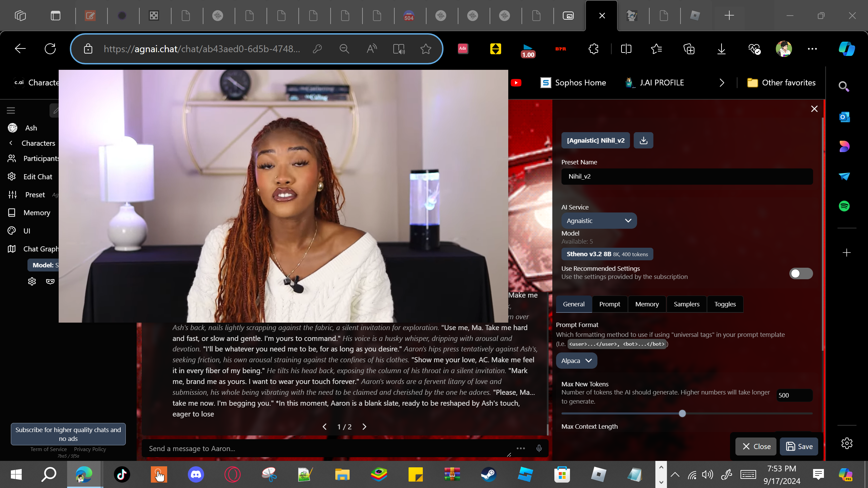Open Discord from the taskbar

click(196, 474)
